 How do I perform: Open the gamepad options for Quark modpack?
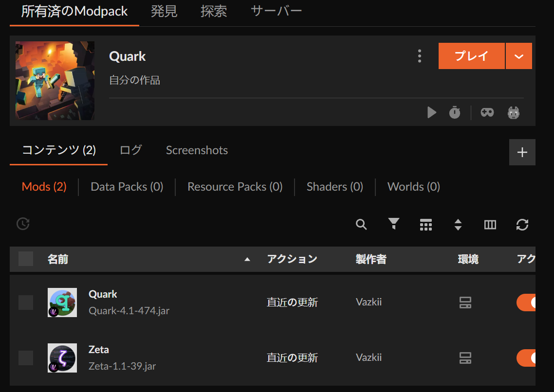point(487,112)
